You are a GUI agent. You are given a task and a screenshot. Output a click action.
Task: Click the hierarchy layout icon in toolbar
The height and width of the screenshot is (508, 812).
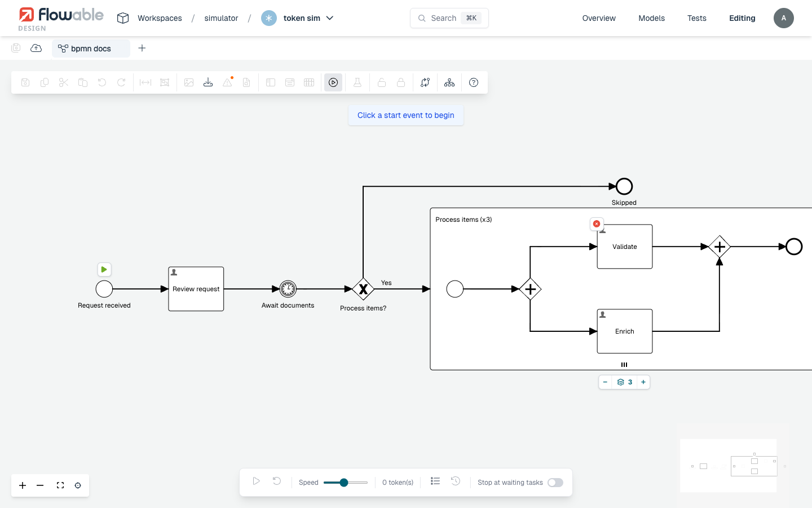449,82
